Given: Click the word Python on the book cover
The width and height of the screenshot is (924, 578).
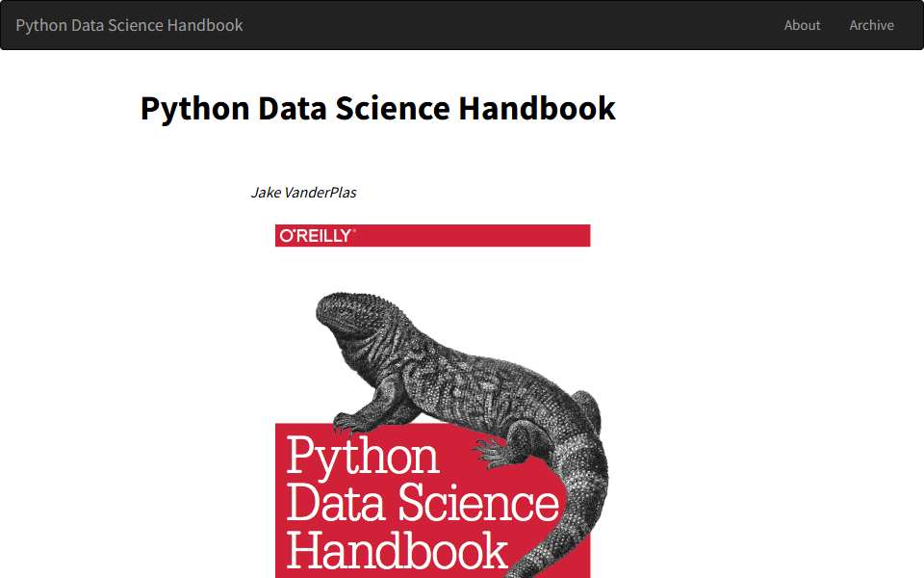Looking at the screenshot, I should pos(363,457).
